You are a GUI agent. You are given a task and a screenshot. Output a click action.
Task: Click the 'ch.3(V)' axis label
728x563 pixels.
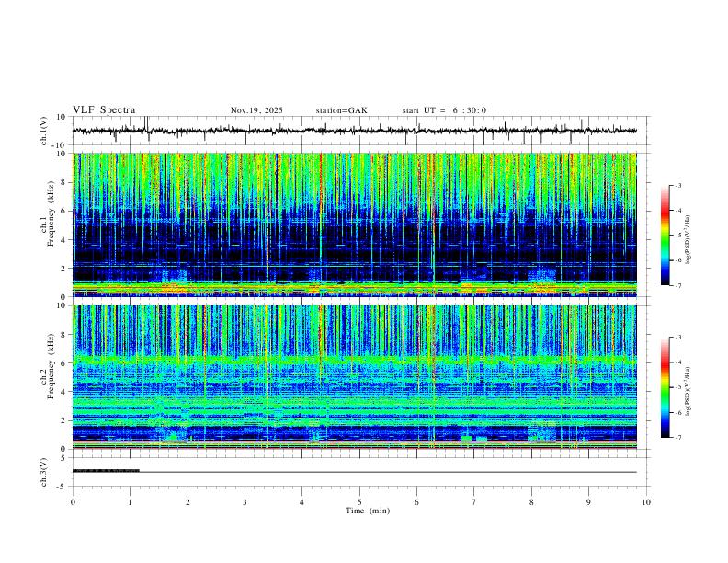point(44,472)
